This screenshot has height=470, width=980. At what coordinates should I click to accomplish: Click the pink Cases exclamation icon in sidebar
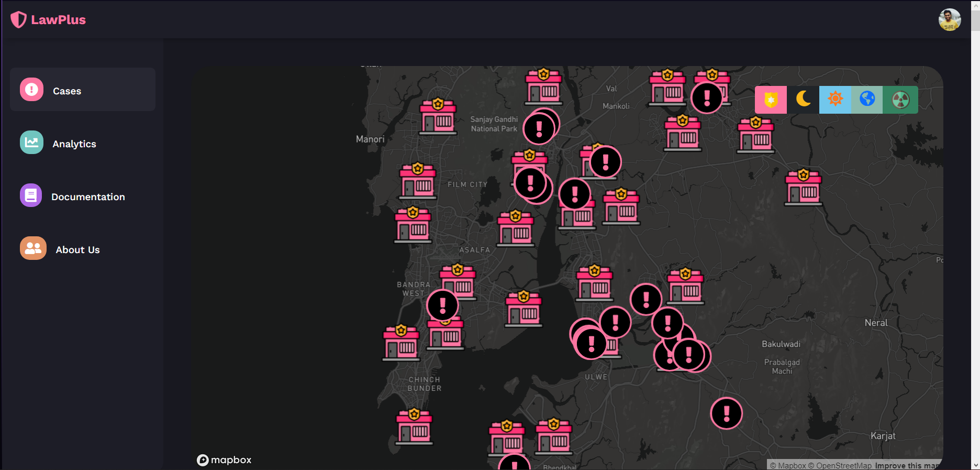point(31,90)
